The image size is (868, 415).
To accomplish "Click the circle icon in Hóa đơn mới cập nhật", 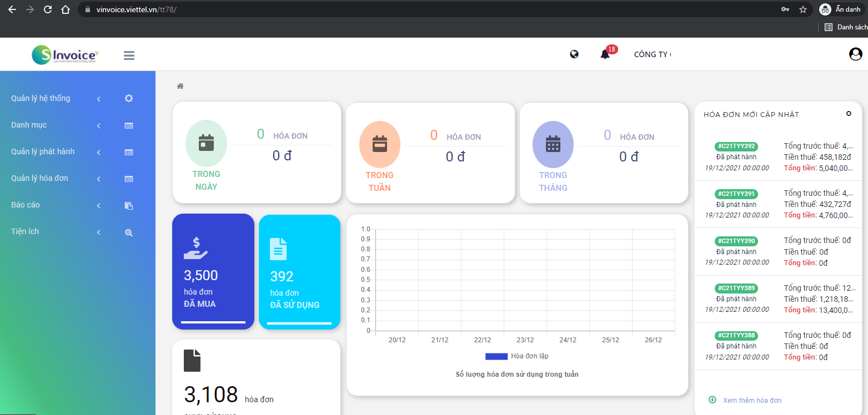I will pyautogui.click(x=849, y=114).
